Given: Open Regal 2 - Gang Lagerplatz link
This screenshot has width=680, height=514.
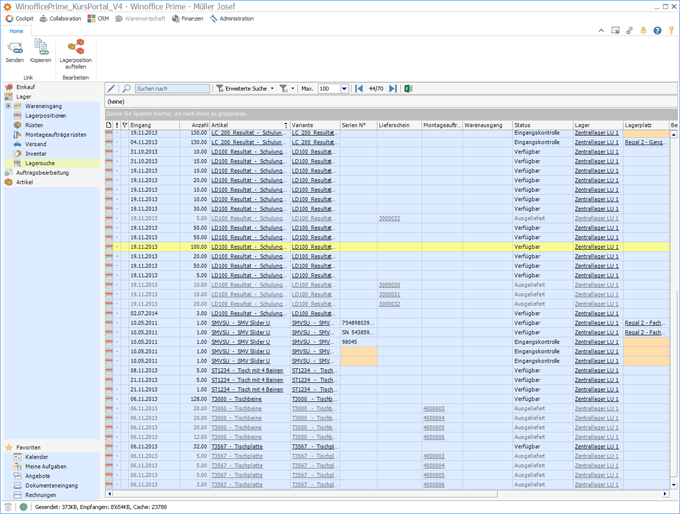Looking at the screenshot, I should [x=644, y=142].
